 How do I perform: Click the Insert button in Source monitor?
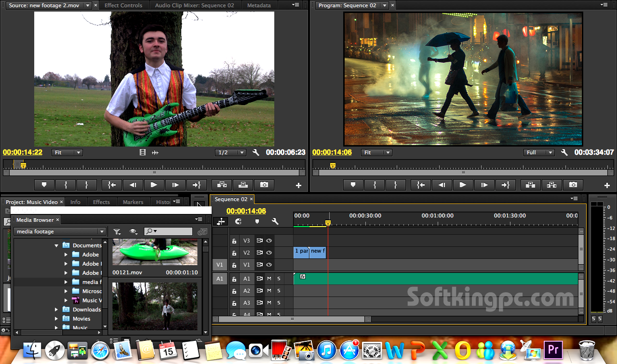click(x=221, y=185)
